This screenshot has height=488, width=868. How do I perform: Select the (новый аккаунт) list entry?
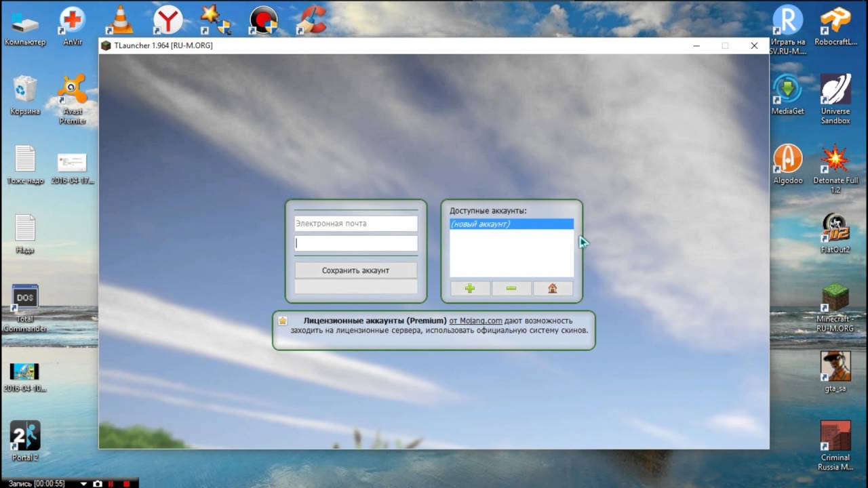point(512,224)
